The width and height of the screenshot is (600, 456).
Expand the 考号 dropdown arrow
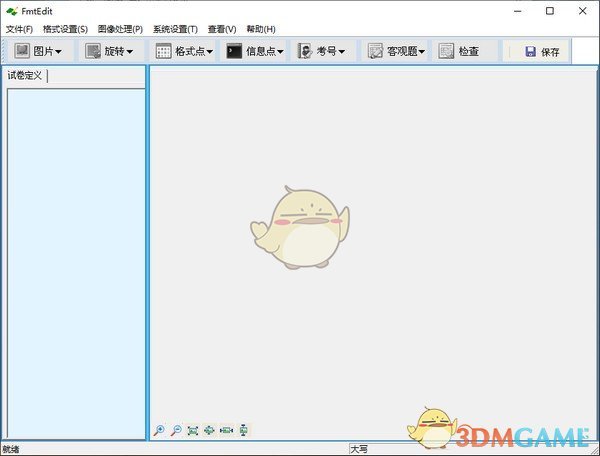341,51
